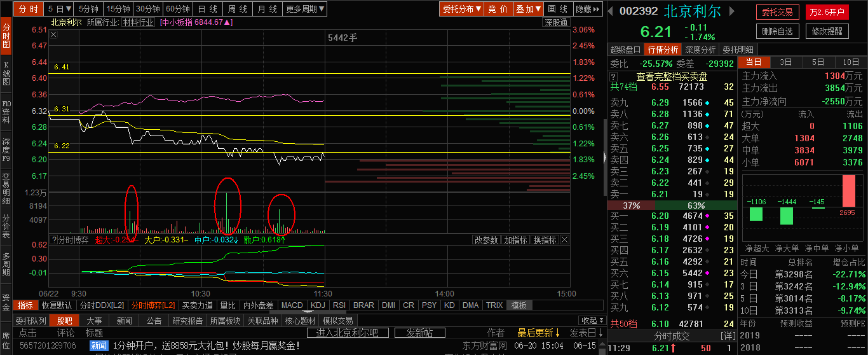Collapse panel with 隐藏 arrows
Image resolution: width=868 pixels, height=355 pixels.
coord(588,9)
